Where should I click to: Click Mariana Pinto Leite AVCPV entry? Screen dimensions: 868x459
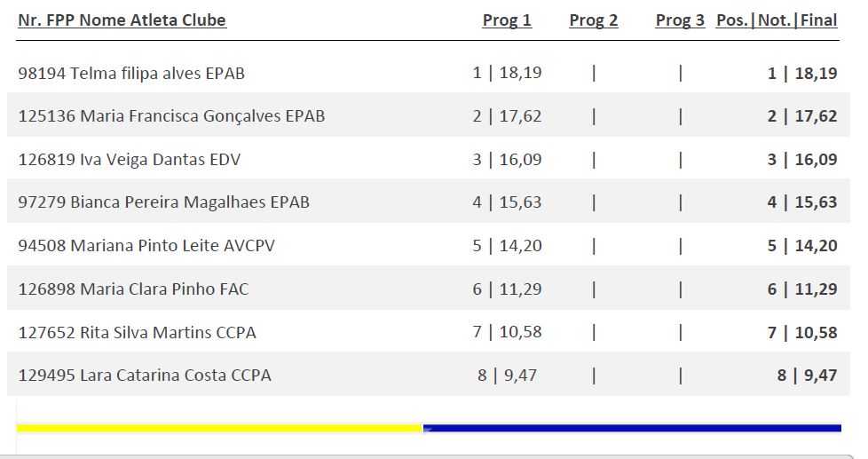(x=146, y=246)
